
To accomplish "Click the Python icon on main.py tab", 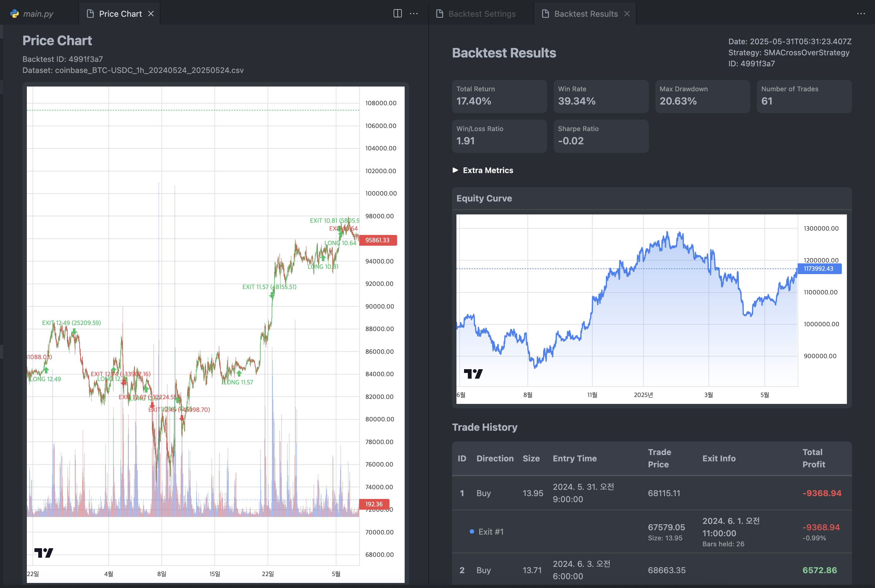I will click(15, 14).
